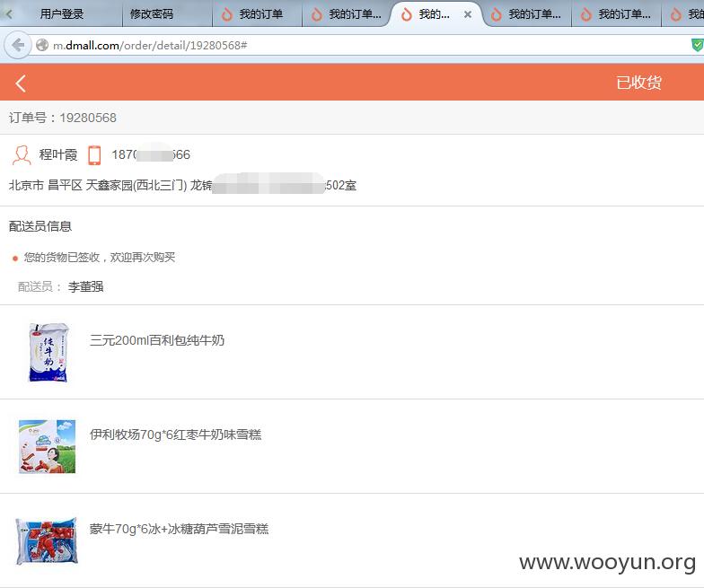This screenshot has height=588, width=704.
Task: Click the delivery address line 北京市 昌平区
Action: pos(182,185)
